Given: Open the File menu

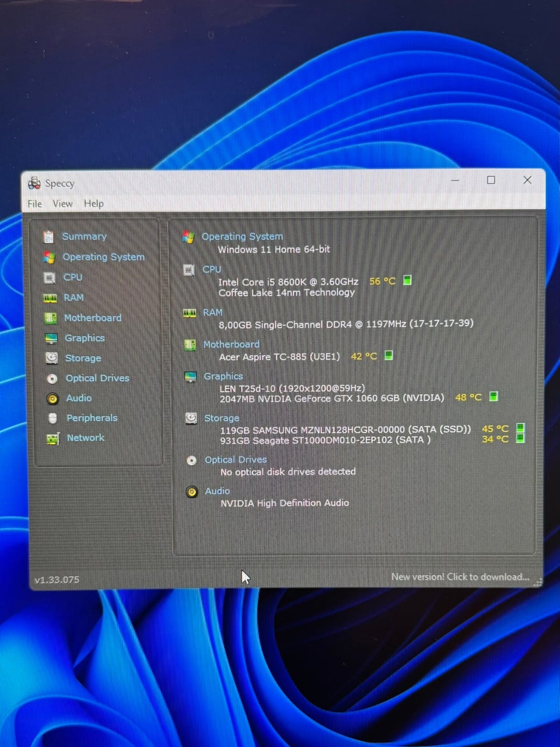Looking at the screenshot, I should coord(35,204).
